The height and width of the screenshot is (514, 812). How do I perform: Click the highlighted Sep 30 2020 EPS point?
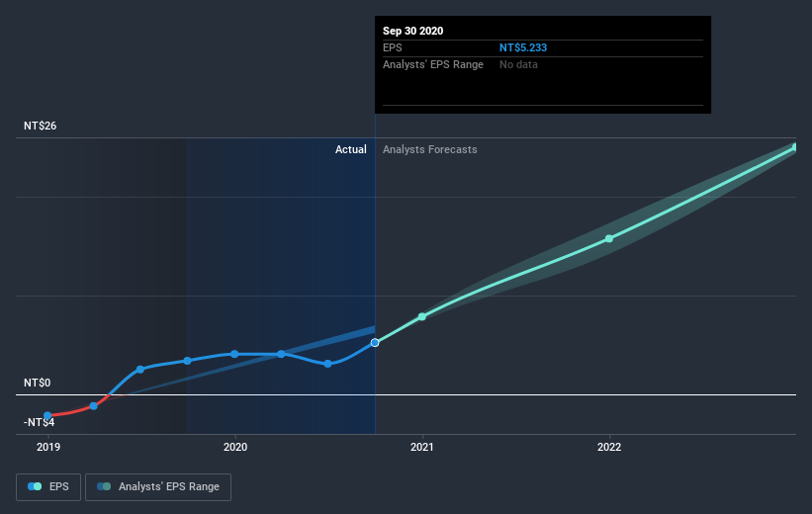[375, 343]
